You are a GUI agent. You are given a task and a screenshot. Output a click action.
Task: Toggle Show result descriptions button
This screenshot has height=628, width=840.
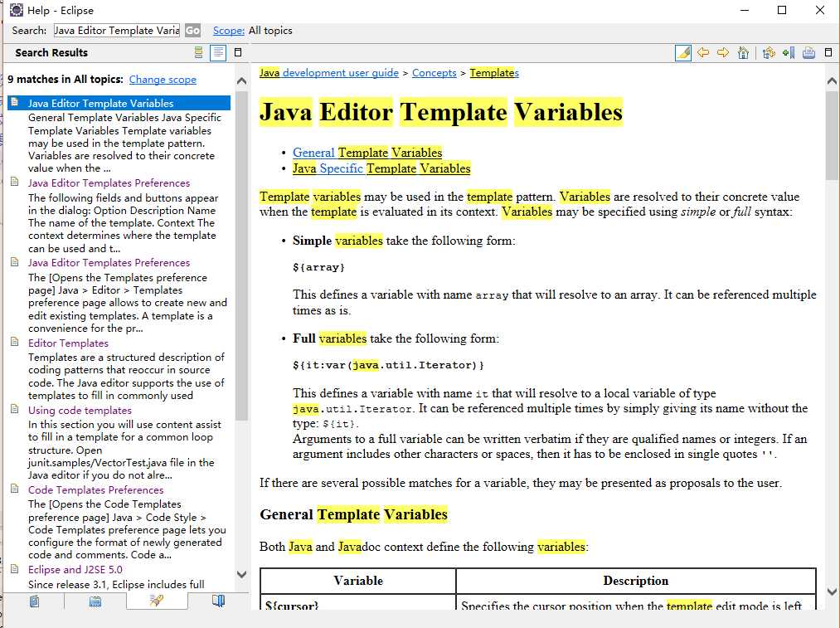click(x=218, y=52)
